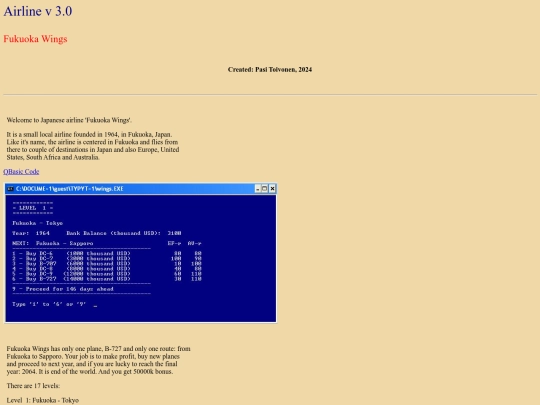Click 'There are 17 levels:' text
Viewport: 540px width, 405px height.
coord(33,386)
